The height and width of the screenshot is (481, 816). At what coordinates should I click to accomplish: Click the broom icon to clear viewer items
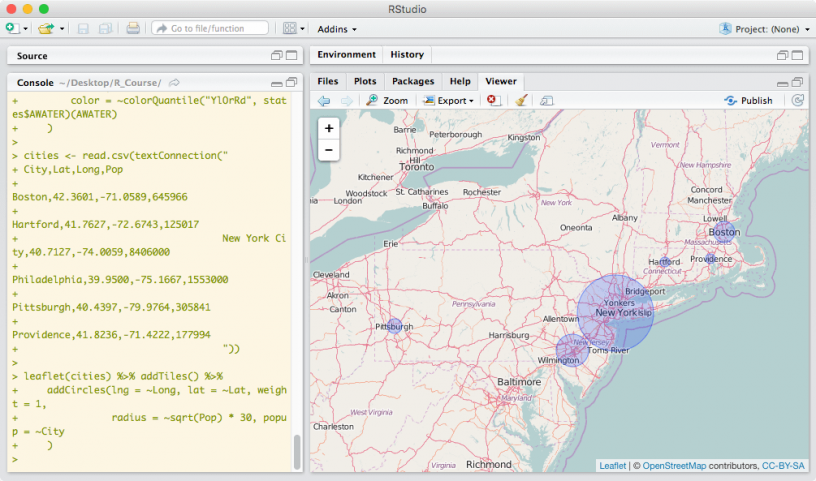pyautogui.click(x=520, y=101)
